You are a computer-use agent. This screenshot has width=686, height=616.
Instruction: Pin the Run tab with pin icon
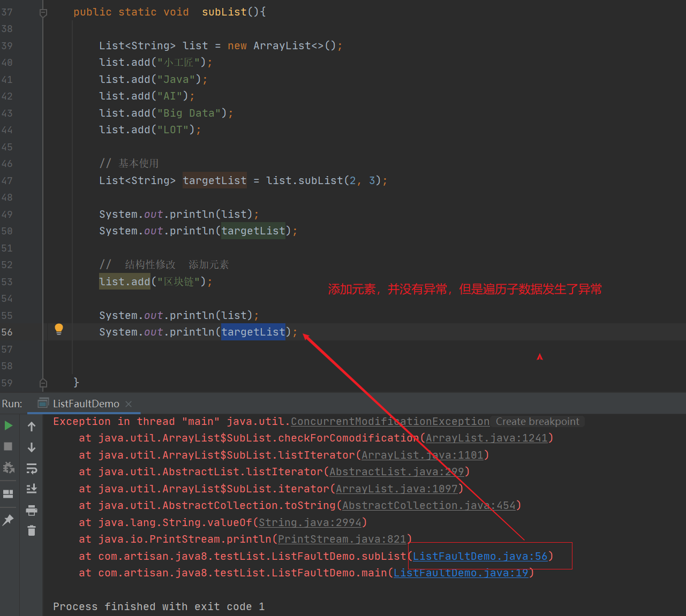(9, 520)
